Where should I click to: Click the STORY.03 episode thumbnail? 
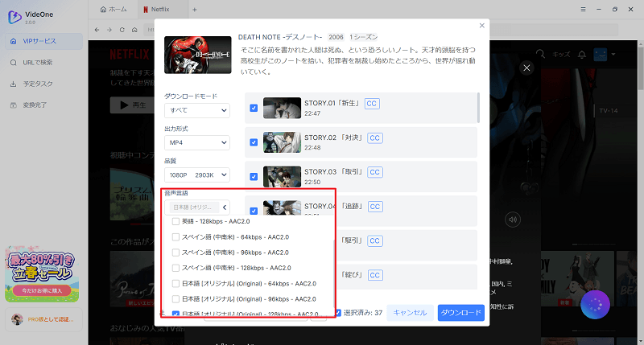click(x=282, y=176)
